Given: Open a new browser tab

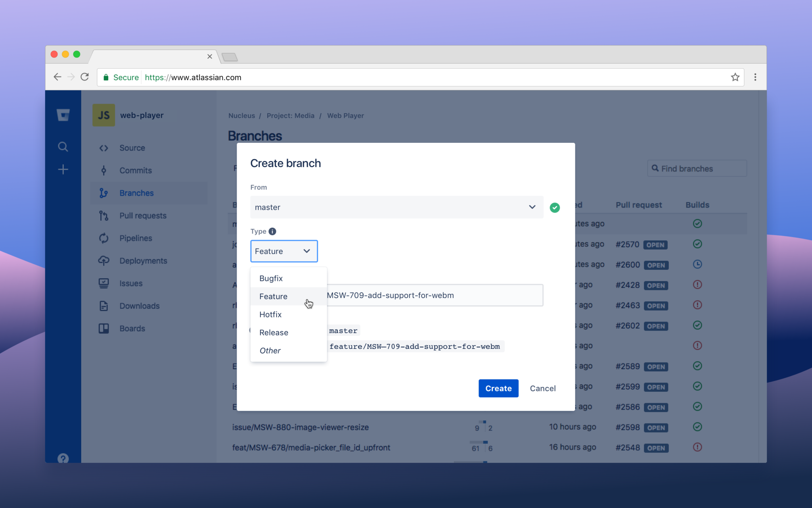Looking at the screenshot, I should (230, 57).
